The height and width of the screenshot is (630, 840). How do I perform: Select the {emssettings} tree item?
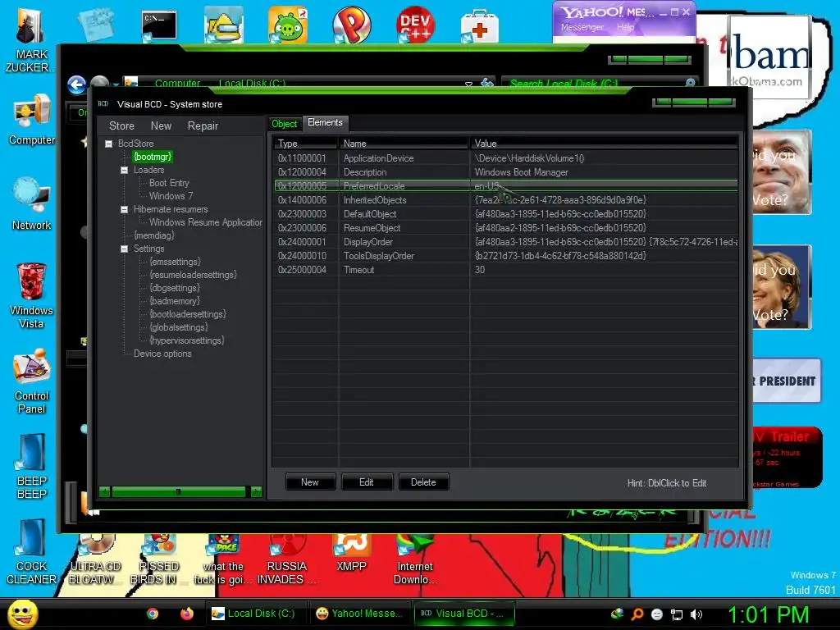click(x=175, y=262)
